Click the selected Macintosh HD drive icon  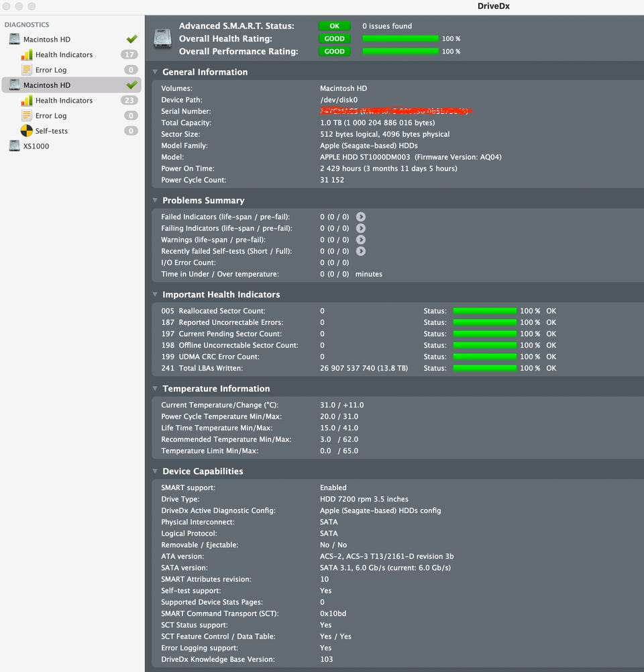pos(15,85)
